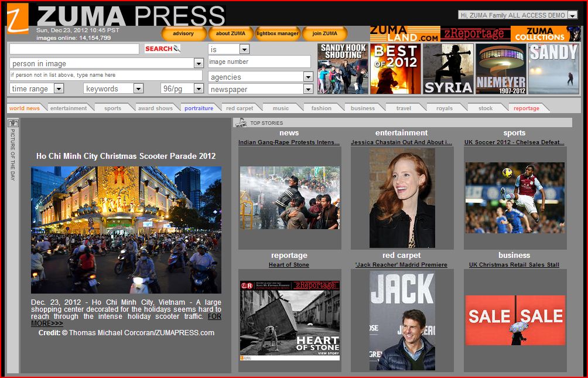Open the Jack Reacher premiere photo

coord(402,320)
